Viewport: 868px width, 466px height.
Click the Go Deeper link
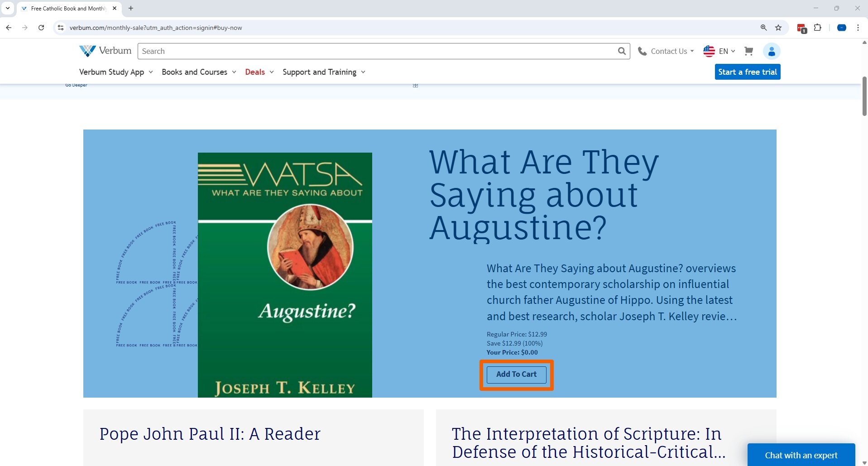pyautogui.click(x=76, y=85)
